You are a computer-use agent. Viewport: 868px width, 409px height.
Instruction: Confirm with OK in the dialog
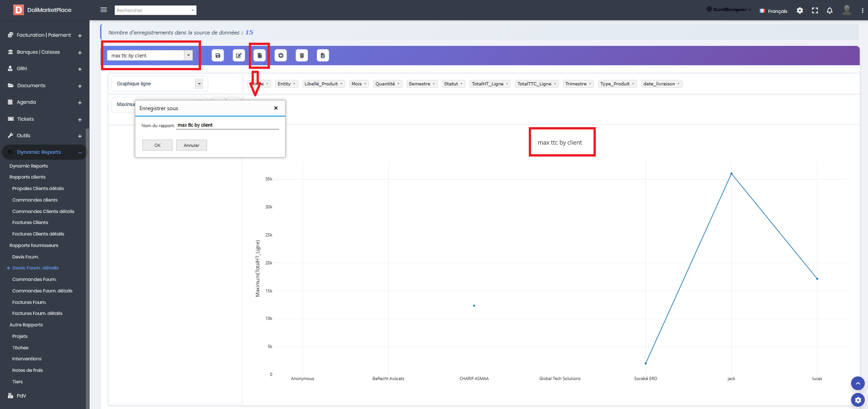click(157, 145)
